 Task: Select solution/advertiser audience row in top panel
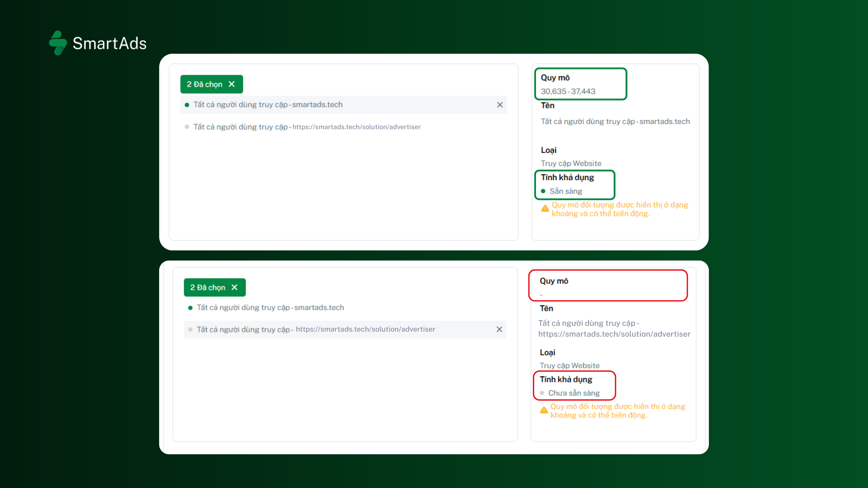[x=343, y=127]
